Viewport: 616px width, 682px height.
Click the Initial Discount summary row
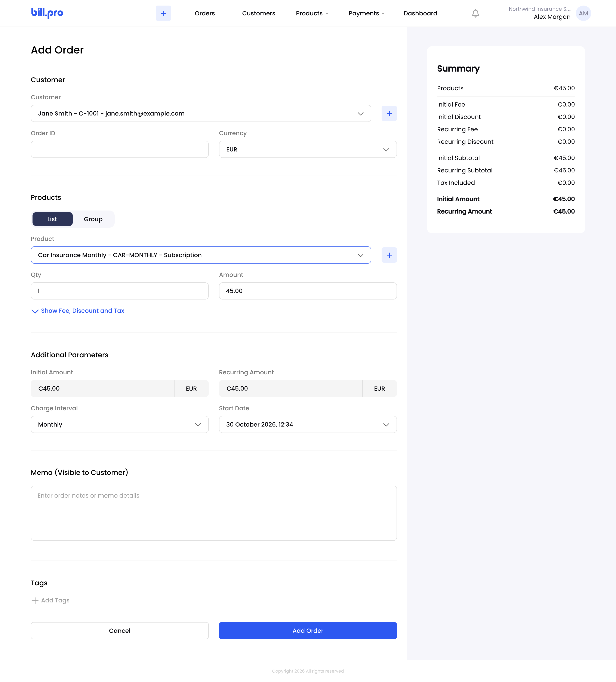[506, 117]
